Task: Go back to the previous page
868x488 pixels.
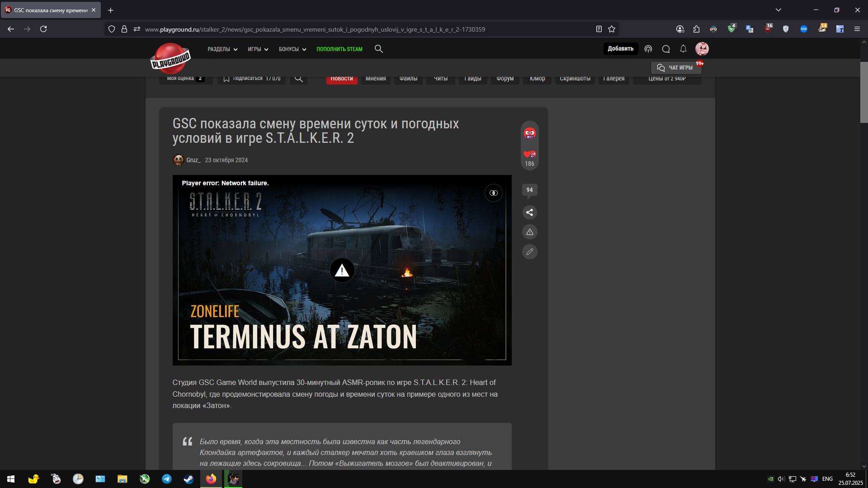Action: (11, 29)
